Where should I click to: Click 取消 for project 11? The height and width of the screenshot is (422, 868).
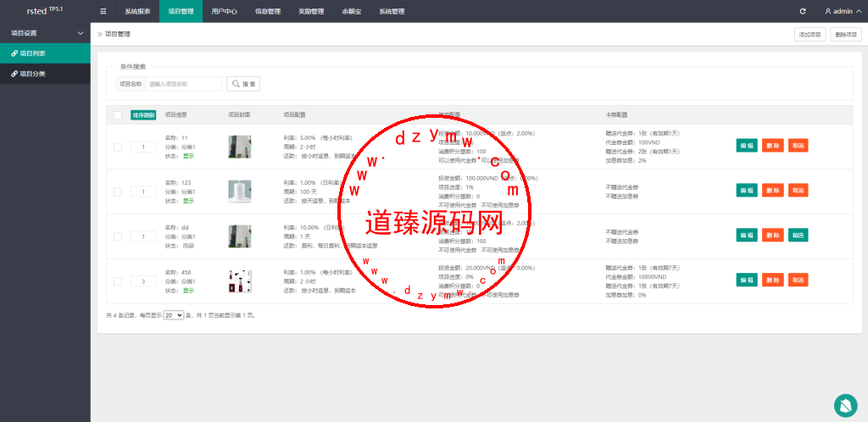pyautogui.click(x=798, y=146)
